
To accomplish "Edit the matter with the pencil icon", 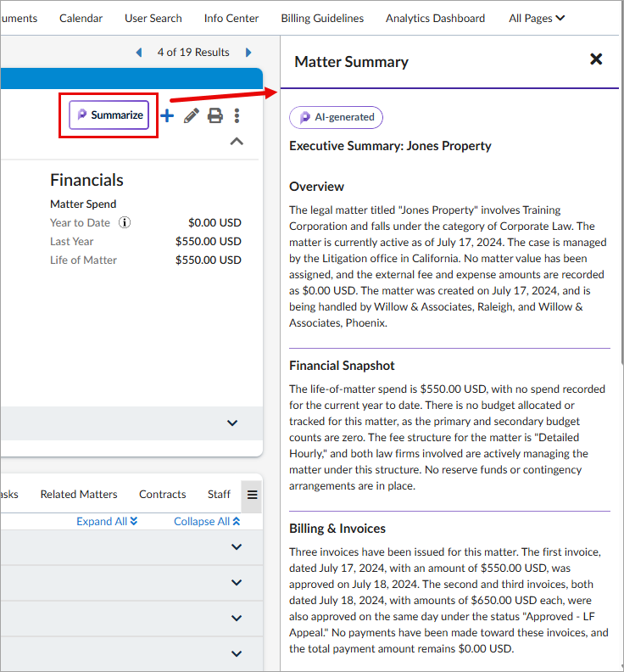I will pyautogui.click(x=192, y=115).
